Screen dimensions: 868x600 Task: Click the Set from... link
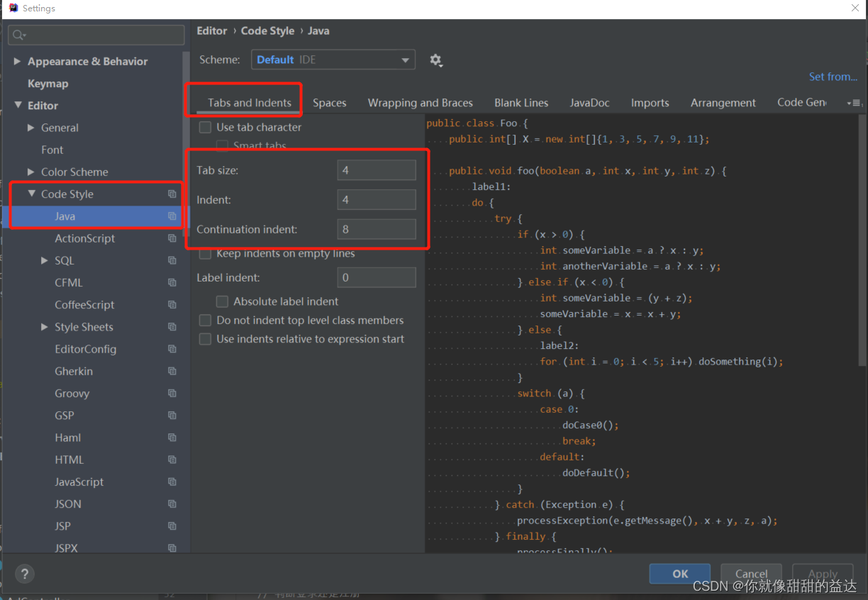[833, 77]
